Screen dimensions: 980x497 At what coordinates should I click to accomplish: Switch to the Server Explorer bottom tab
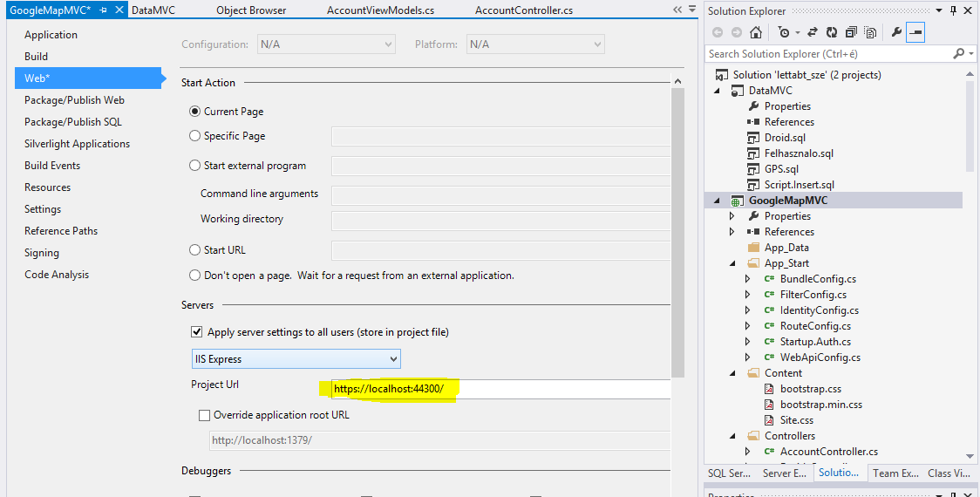tap(784, 473)
